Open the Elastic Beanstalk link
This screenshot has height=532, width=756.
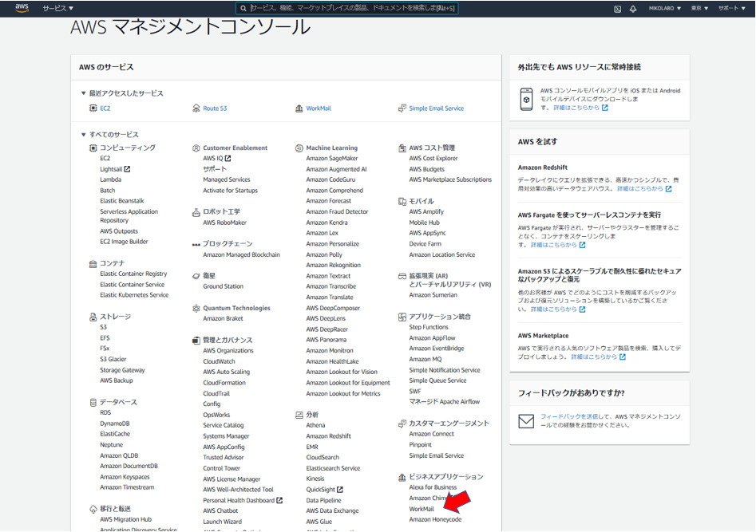(x=122, y=200)
